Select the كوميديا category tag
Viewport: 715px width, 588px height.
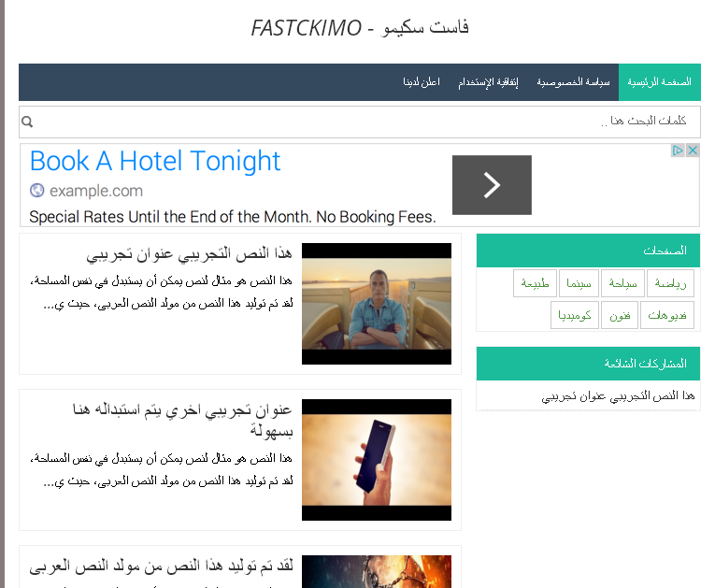point(575,315)
